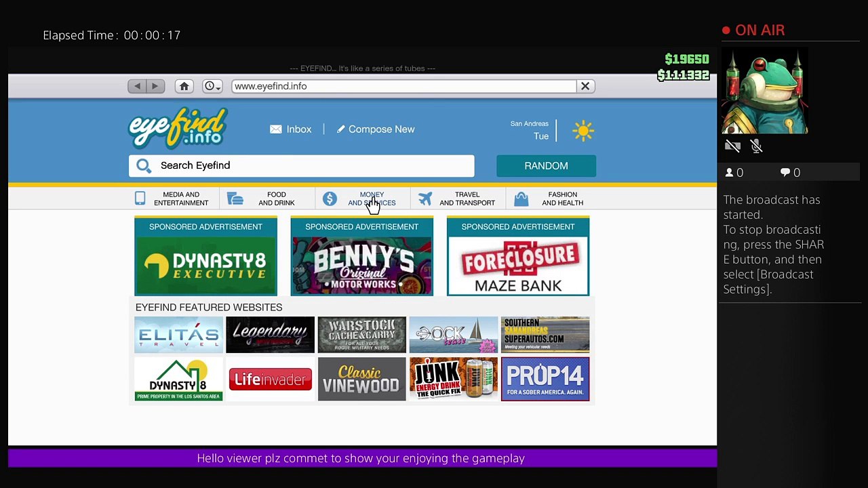This screenshot has width=868, height=488.
Task: Open Junk Energy Drink website tile
Action: 453,380
